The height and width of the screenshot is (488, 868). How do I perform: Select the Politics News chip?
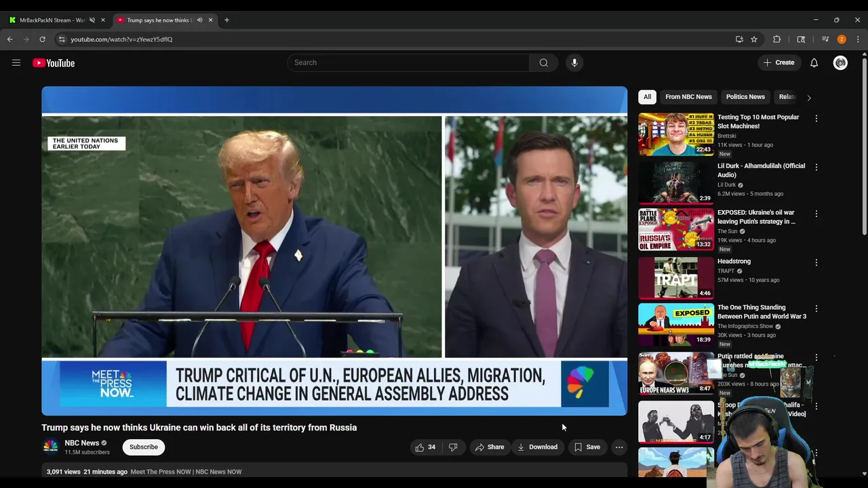[745, 97]
